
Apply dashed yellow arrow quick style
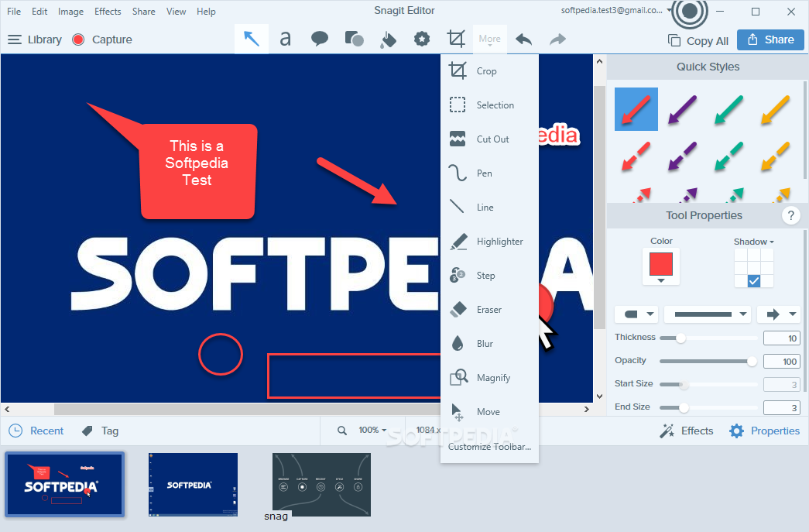tap(775, 156)
